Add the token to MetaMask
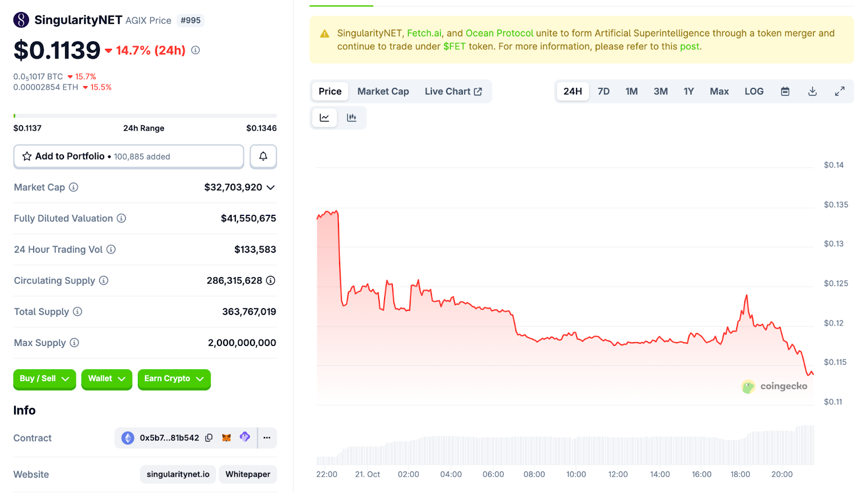The width and height of the screenshot is (868, 493). [226, 437]
